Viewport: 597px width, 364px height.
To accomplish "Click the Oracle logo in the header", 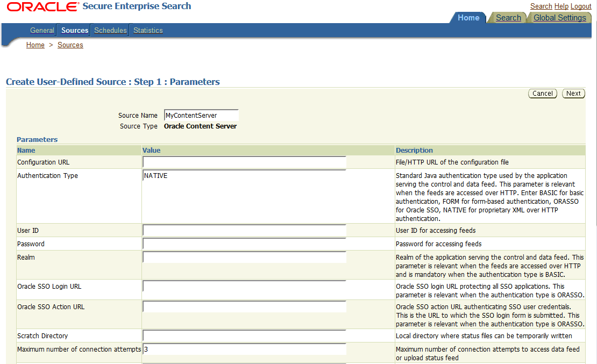I will [x=42, y=6].
